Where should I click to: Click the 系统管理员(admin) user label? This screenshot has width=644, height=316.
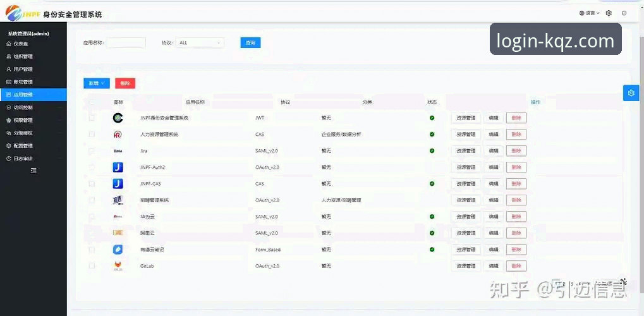pyautogui.click(x=28, y=33)
